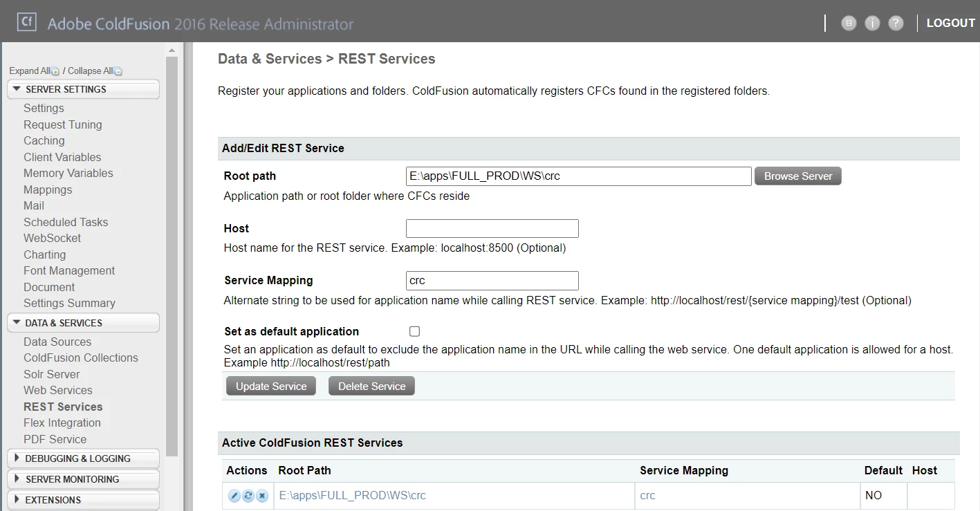
Task: Click the Update Service button
Action: pyautogui.click(x=271, y=386)
